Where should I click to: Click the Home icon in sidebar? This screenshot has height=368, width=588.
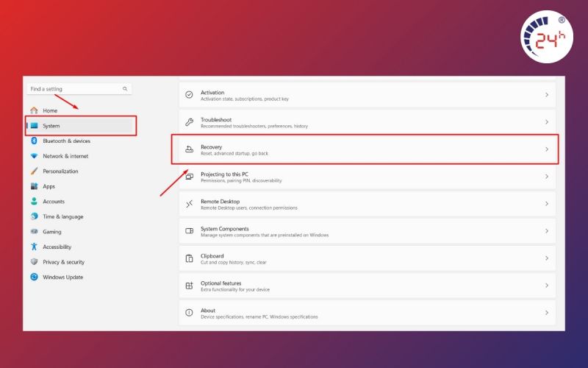coord(34,110)
